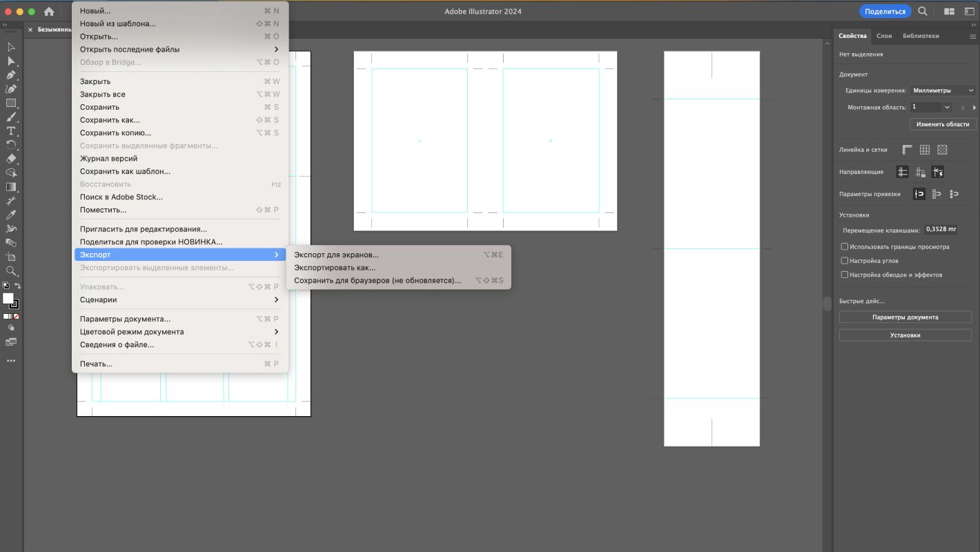Choose Экспортировать как menu item
Screen dimensions: 980x552
pyautogui.click(x=398, y=268)
